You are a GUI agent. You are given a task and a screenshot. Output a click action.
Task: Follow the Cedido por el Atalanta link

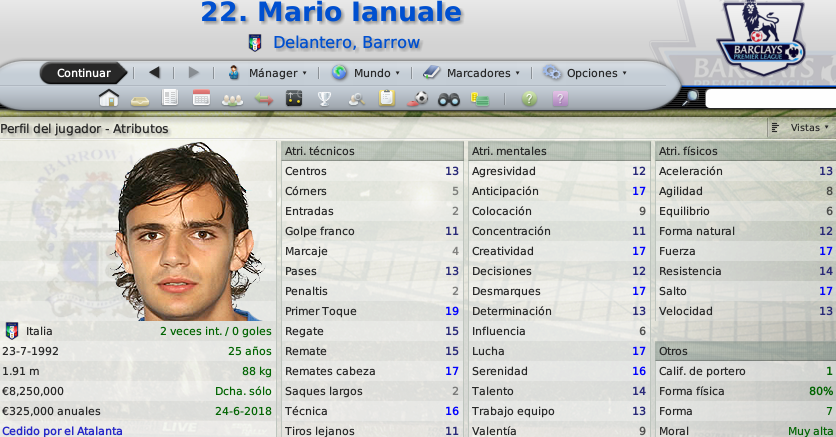pos(62,431)
